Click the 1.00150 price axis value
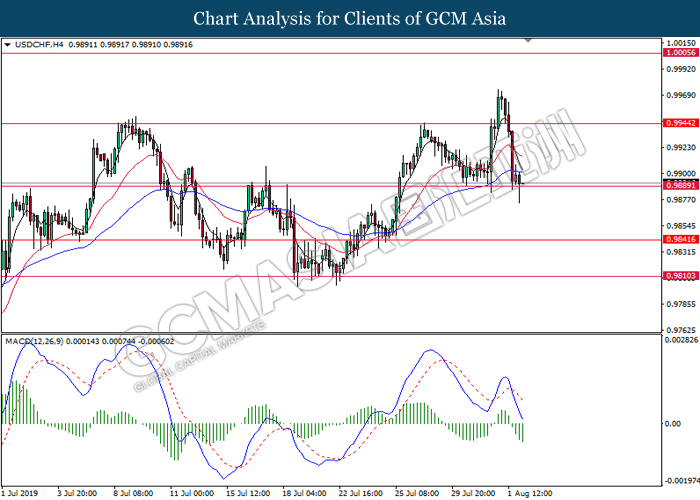The width and height of the screenshot is (700, 500). point(679,44)
